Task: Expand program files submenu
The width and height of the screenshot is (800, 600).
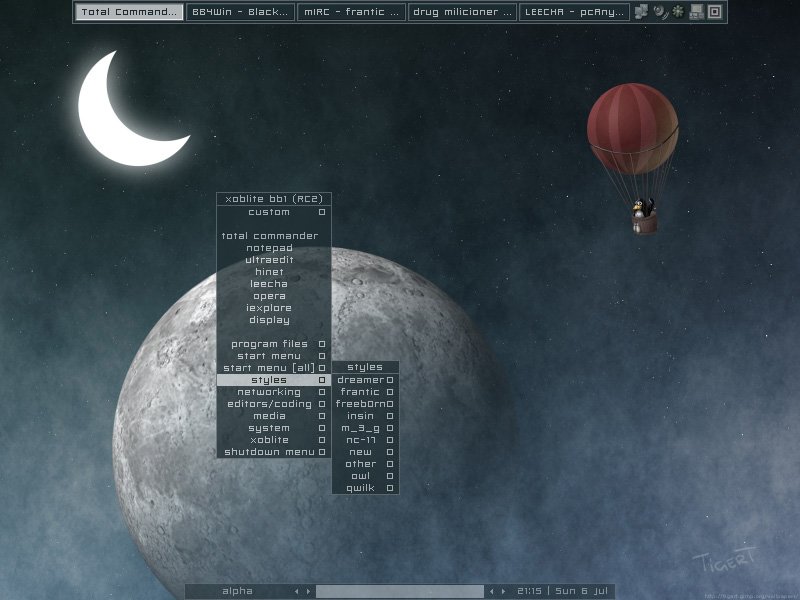Action: click(x=274, y=344)
